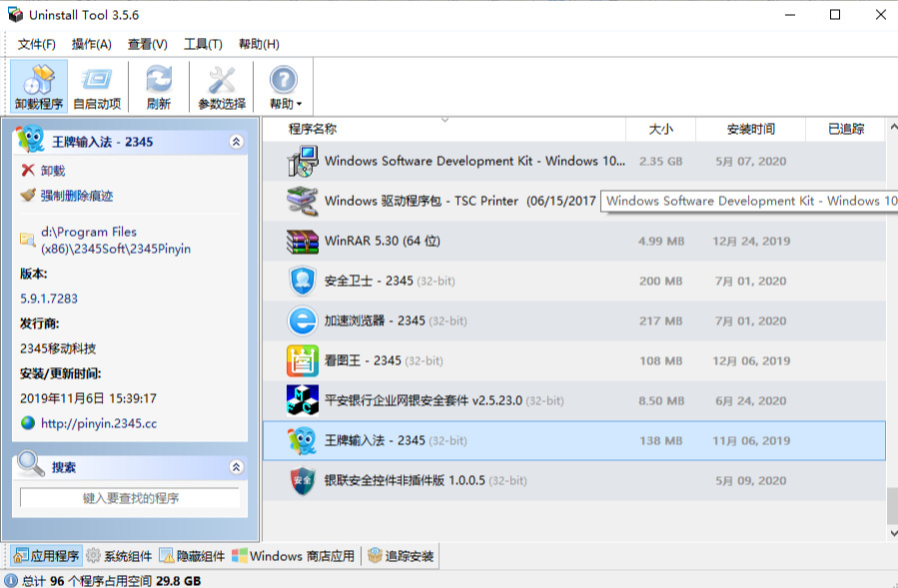Image resolution: width=898 pixels, height=588 pixels.
Task: Click the globe icon beside website link
Action: [x=28, y=423]
